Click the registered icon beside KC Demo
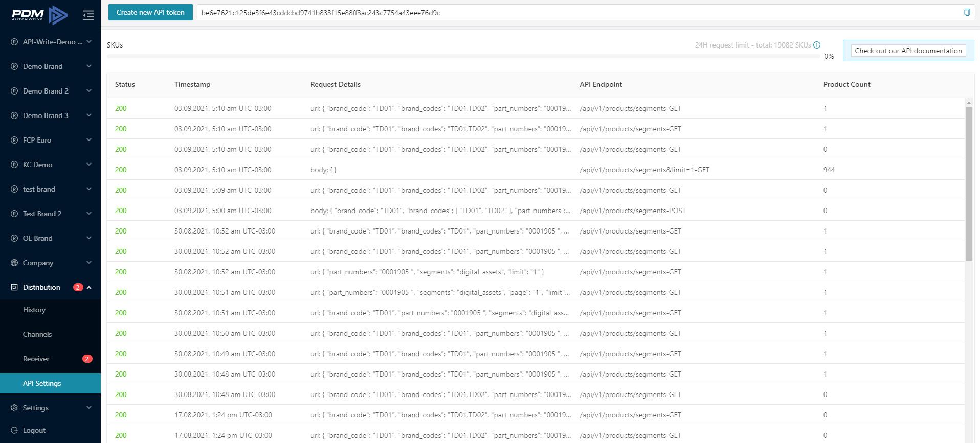Screen dimensions: 980x443 [14, 165]
